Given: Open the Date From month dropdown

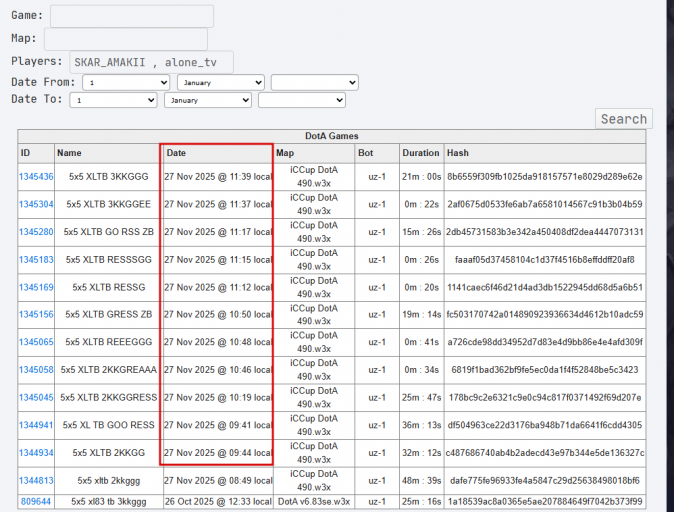Looking at the screenshot, I should point(221,83).
